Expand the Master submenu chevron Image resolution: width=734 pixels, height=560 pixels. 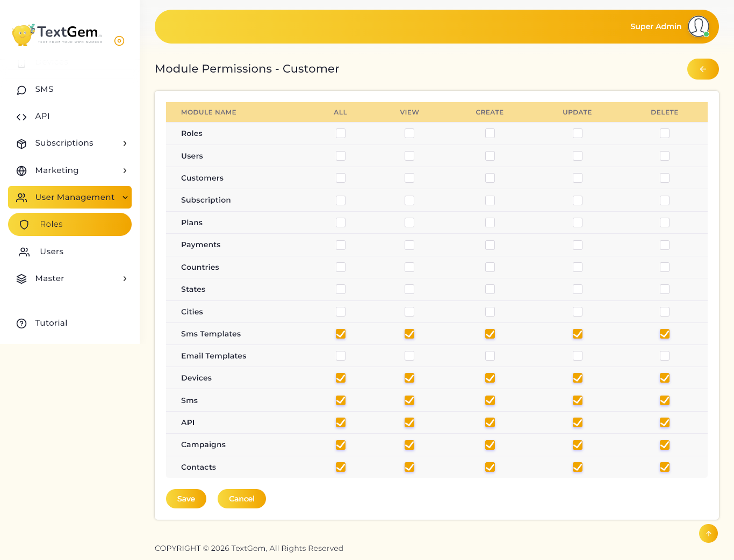(x=125, y=279)
